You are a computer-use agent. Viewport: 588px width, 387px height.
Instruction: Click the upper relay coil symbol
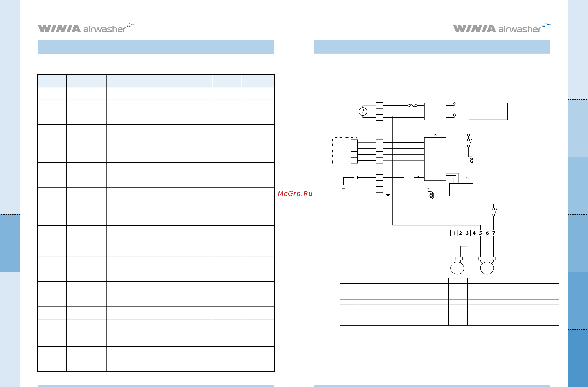[x=472, y=161]
